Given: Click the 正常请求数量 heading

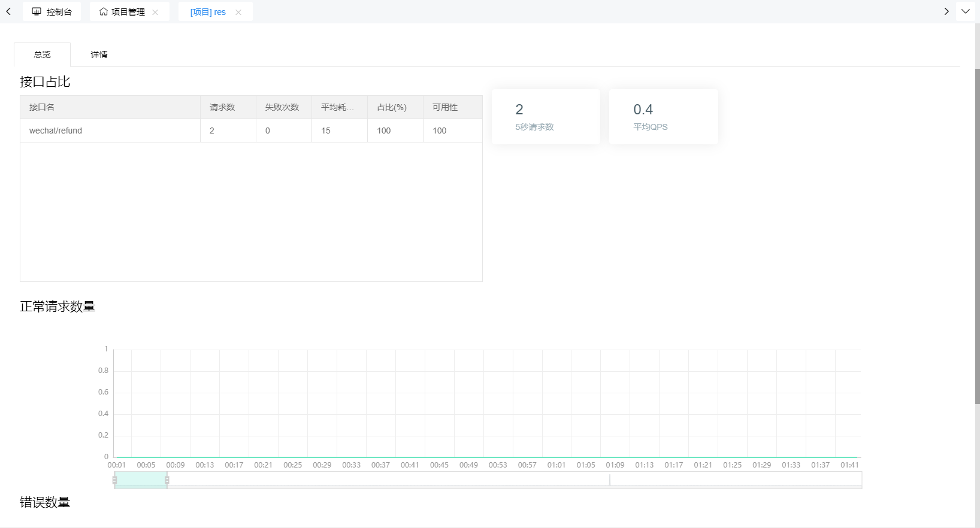Looking at the screenshot, I should click(58, 307).
